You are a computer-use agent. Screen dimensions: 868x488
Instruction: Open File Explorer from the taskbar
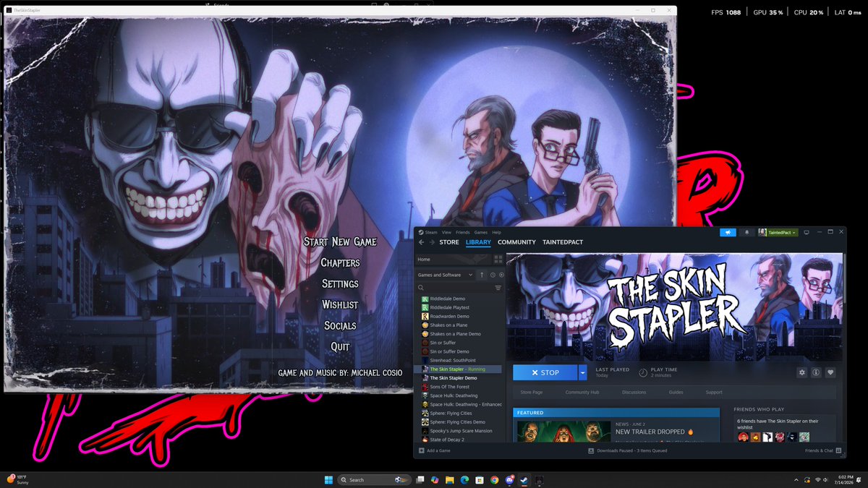449,479
